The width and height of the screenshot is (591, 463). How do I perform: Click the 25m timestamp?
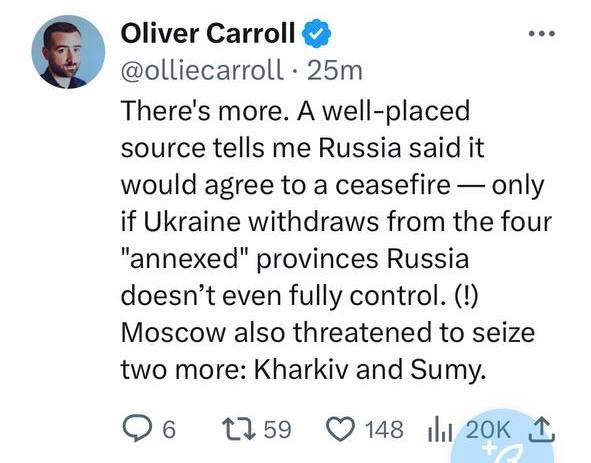pyautogui.click(x=335, y=71)
